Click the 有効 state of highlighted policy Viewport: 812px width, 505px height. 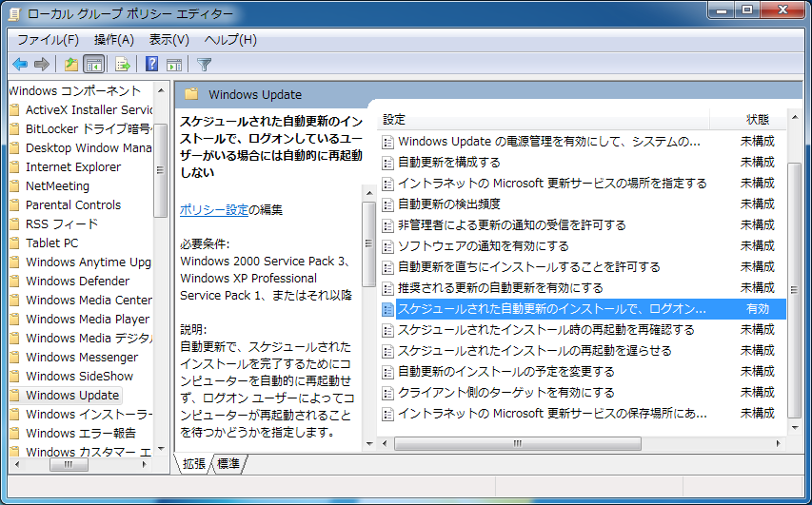tap(757, 309)
